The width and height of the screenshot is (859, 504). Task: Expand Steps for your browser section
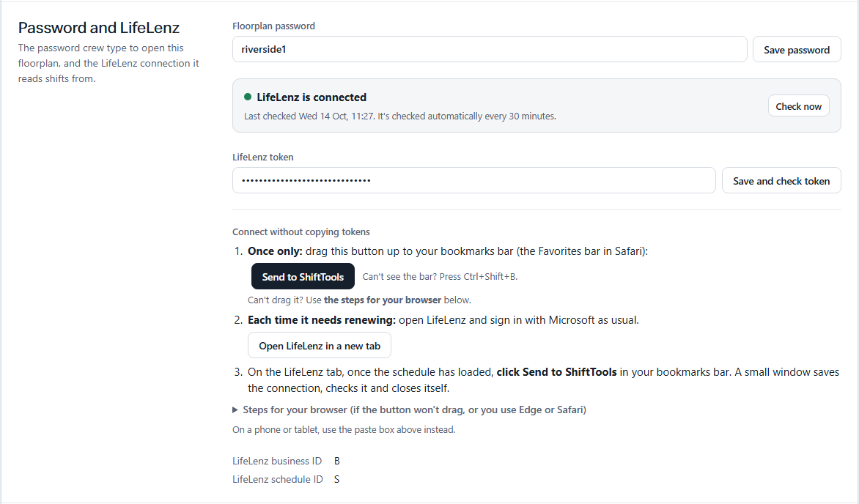tap(409, 409)
